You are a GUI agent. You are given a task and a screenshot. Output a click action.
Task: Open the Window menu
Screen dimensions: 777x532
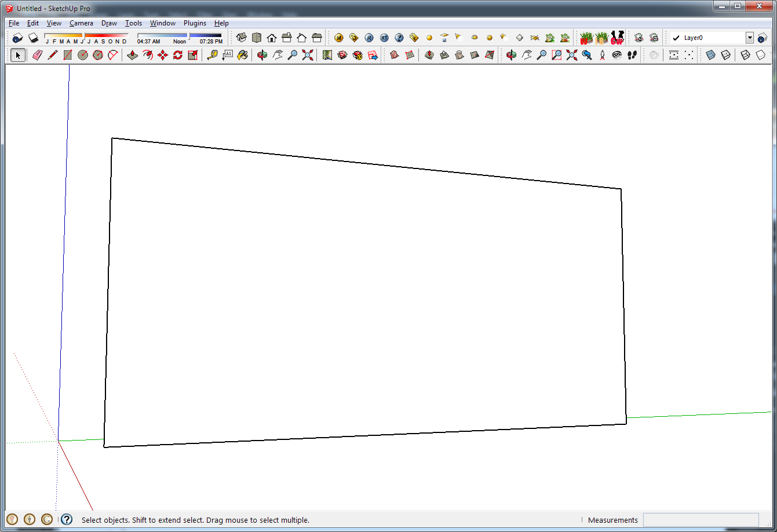click(163, 23)
